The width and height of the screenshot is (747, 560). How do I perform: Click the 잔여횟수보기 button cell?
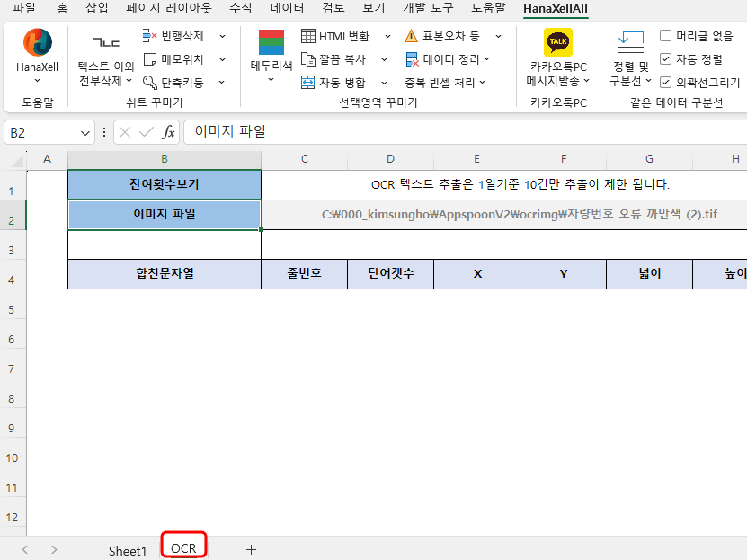(165, 185)
